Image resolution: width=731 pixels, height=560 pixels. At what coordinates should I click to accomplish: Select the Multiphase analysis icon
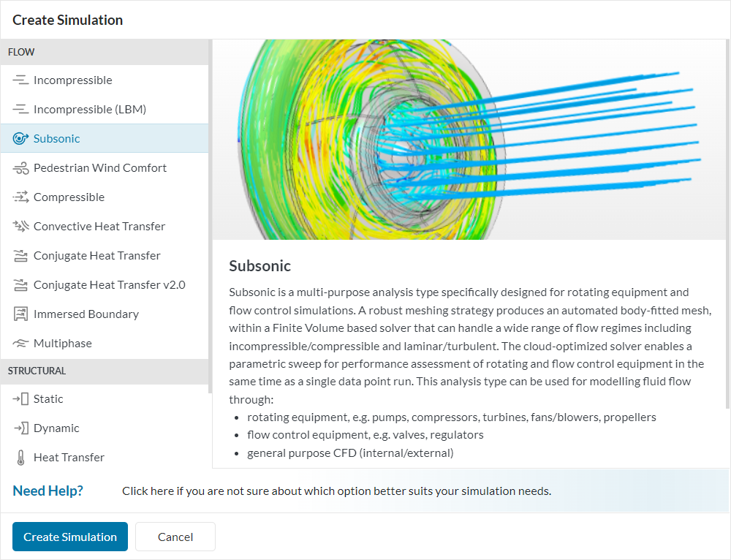click(x=20, y=344)
